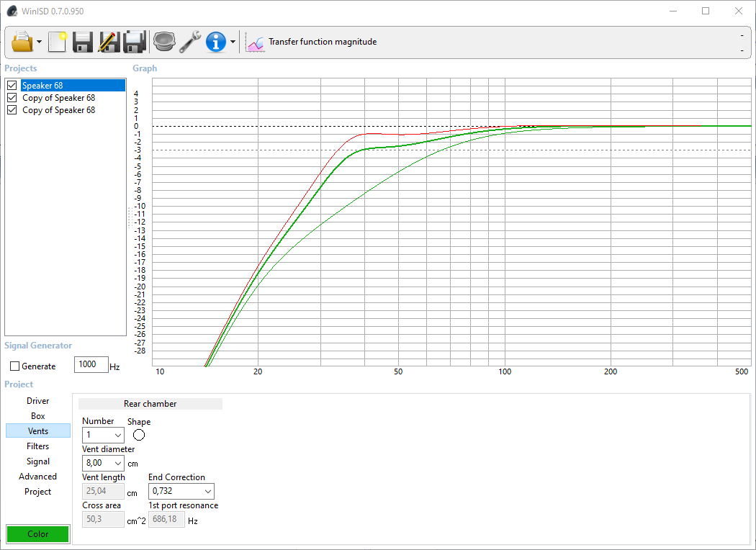
Task: Click the dotted splitter handle beside graph
Action: pos(130,217)
